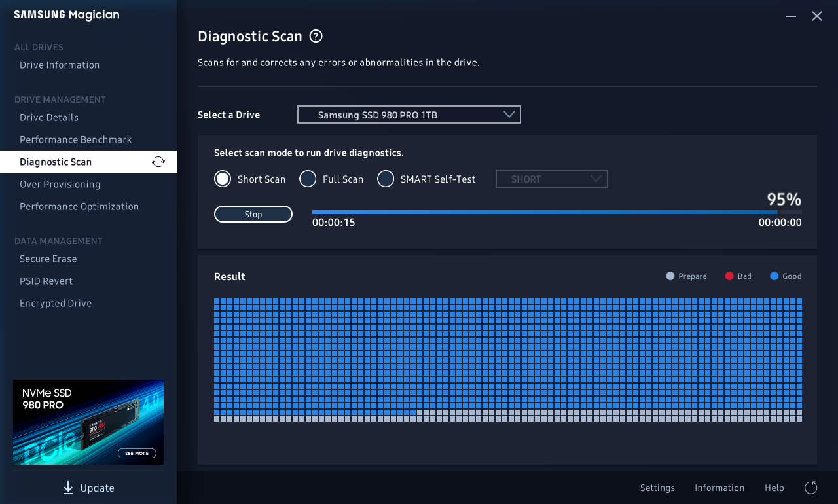Open the Samsung SSD 980 PRO 1TB drive dropdown
The height and width of the screenshot is (504, 838).
pyautogui.click(x=409, y=115)
